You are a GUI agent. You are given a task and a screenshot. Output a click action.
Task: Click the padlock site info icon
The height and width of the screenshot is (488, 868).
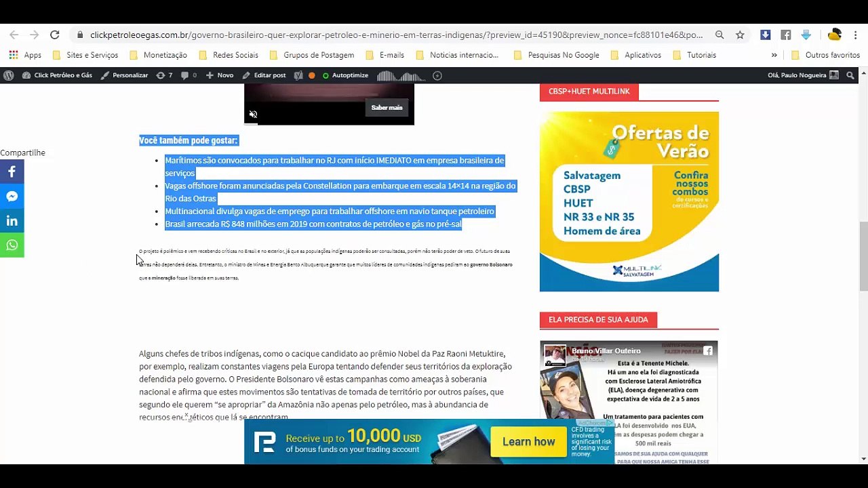point(80,35)
